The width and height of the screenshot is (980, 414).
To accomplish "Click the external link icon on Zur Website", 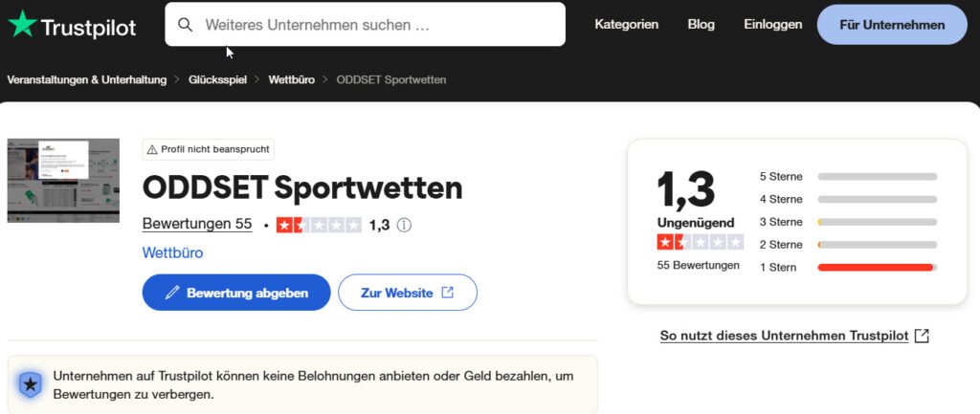I will pos(447,293).
